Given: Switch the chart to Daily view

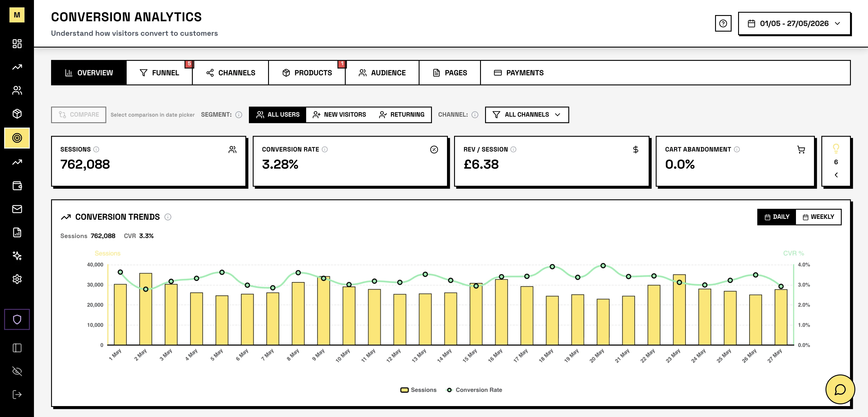Looking at the screenshot, I should [777, 217].
